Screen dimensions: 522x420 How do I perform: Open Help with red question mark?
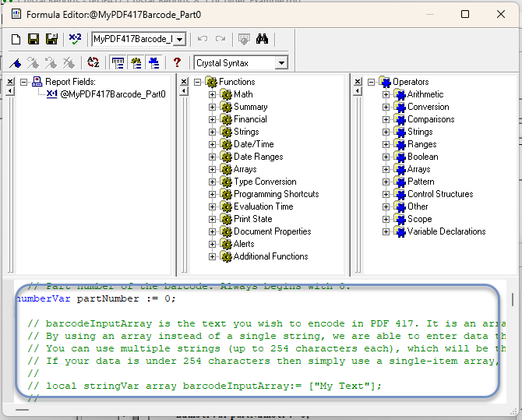click(x=177, y=62)
